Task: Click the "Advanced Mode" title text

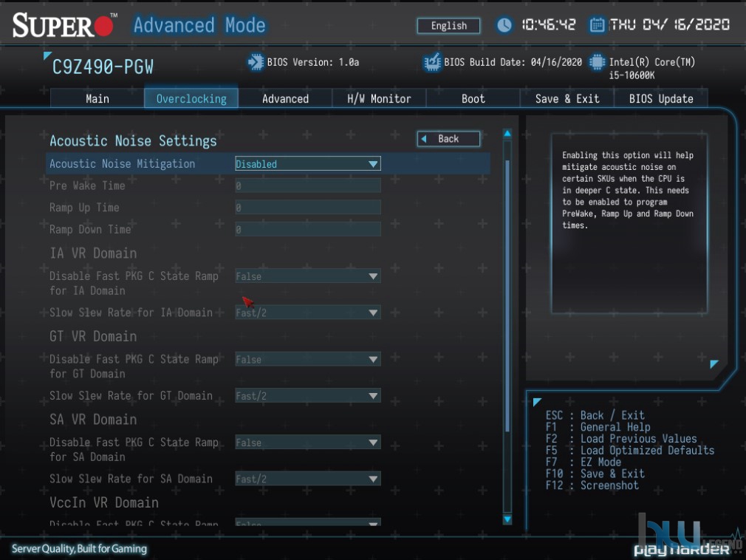Action: coord(199,25)
